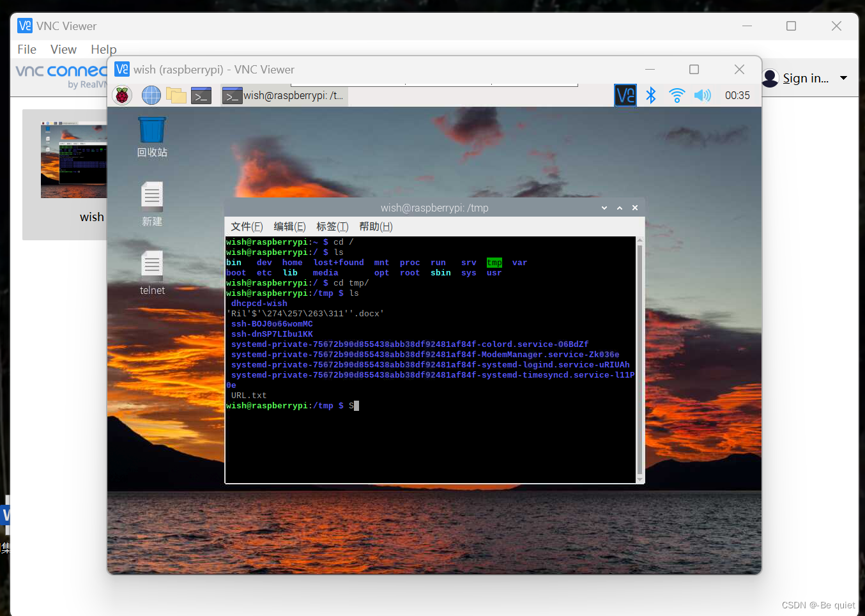Select the wish@raspberrypi task in the taskbar
The height and width of the screenshot is (616, 865).
(286, 95)
